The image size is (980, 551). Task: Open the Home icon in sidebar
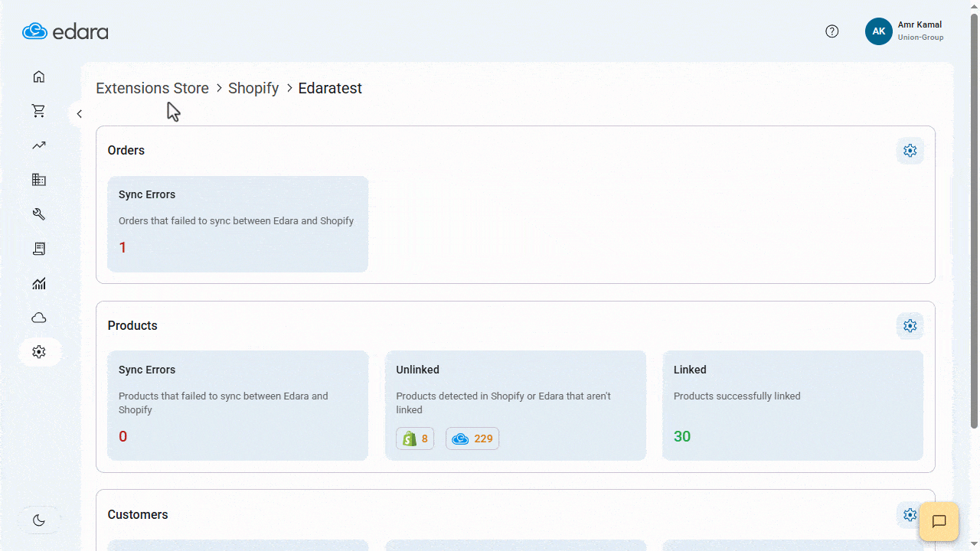point(39,77)
